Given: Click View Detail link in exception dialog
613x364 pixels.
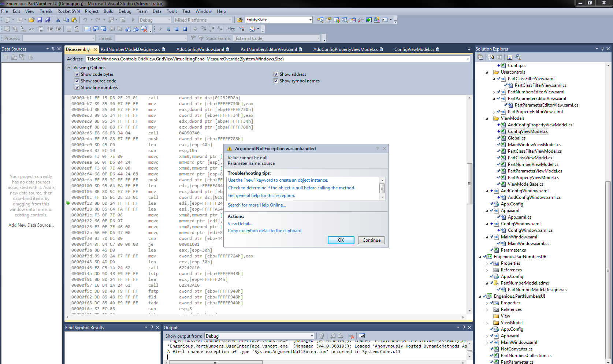Looking at the screenshot, I should click(240, 224).
